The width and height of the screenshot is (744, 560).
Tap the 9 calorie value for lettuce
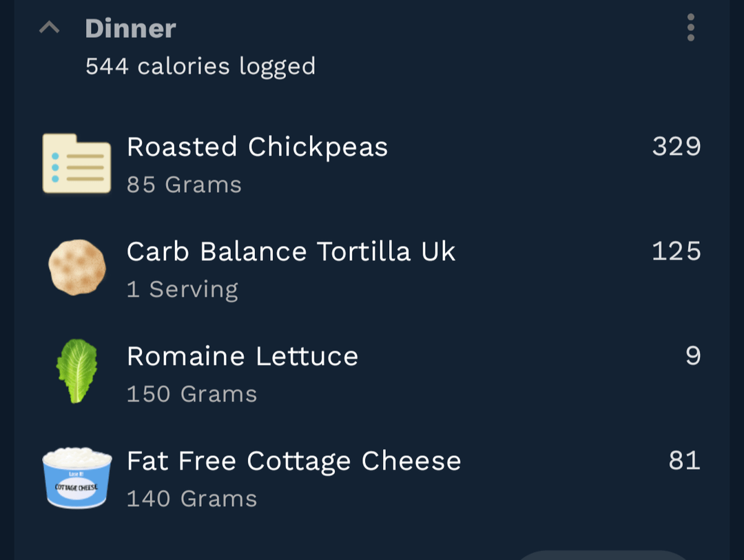coord(693,356)
